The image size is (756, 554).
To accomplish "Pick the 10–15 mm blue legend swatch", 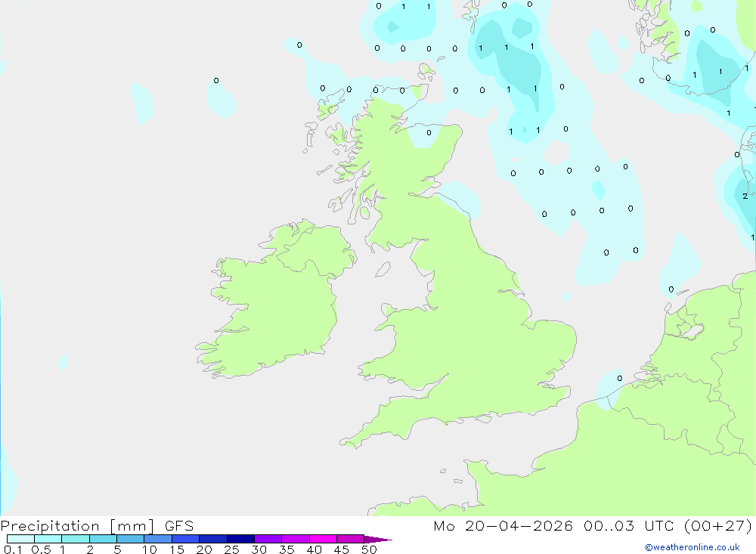I will tap(158, 539).
